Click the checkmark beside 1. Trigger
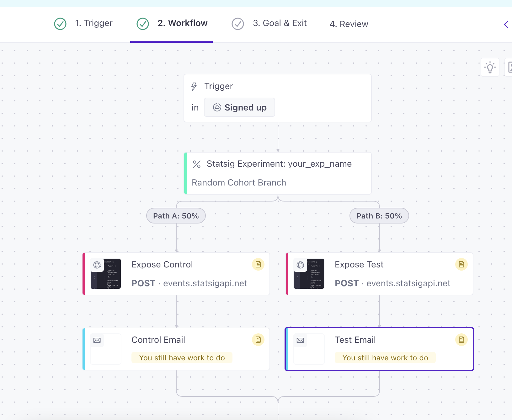Image resolution: width=512 pixels, height=420 pixels. pyautogui.click(x=60, y=24)
